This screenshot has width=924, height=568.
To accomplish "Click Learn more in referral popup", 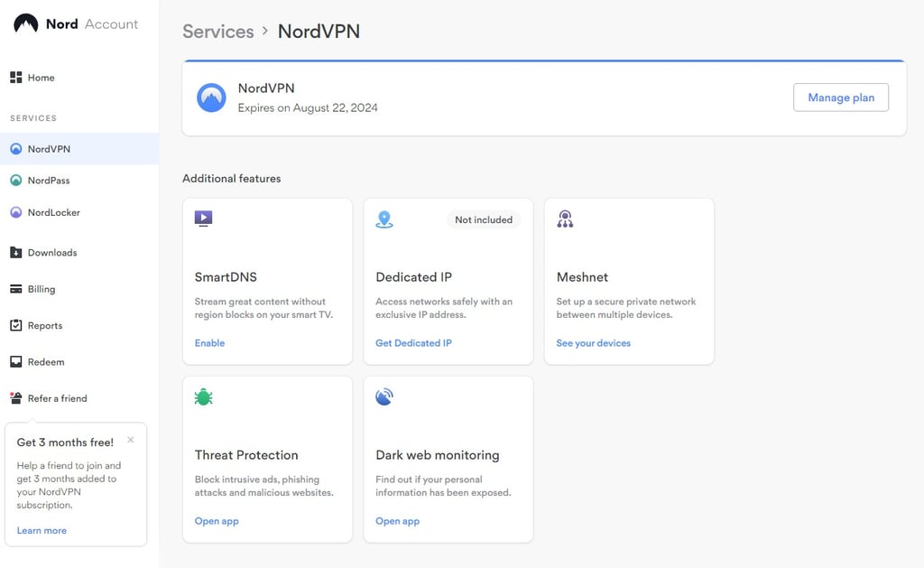I will pos(42,530).
